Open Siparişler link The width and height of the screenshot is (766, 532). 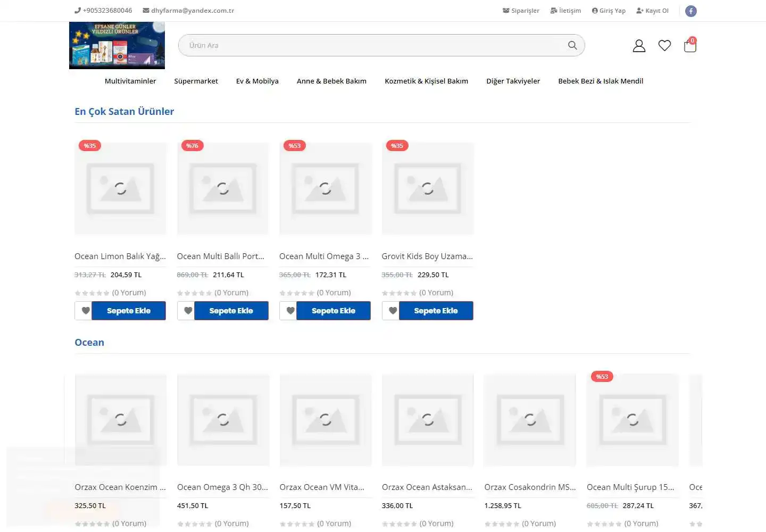pos(521,11)
